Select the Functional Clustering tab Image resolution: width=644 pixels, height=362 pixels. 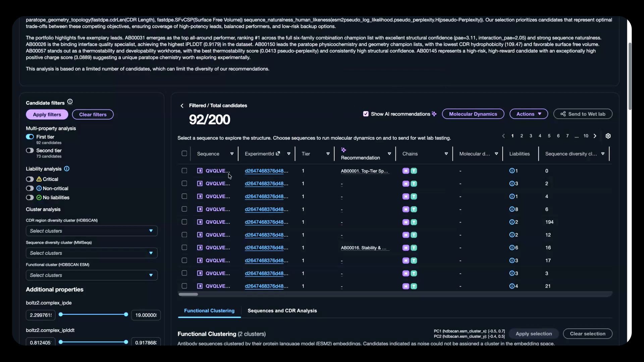(x=209, y=311)
